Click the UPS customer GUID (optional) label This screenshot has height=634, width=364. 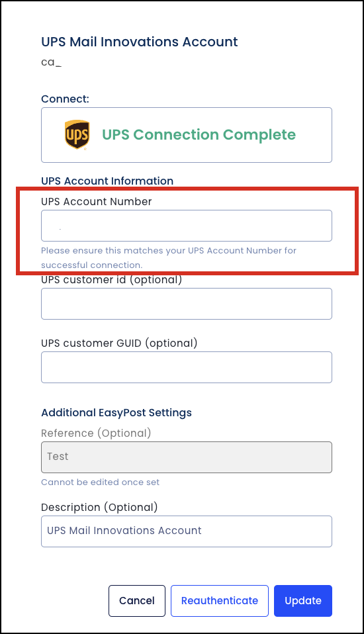(119, 343)
